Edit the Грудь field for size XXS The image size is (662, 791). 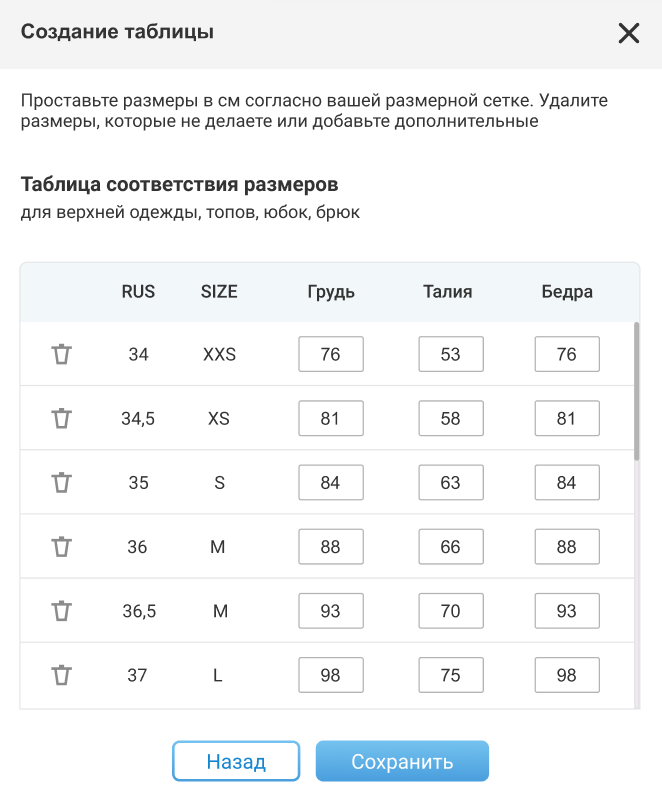coord(330,354)
